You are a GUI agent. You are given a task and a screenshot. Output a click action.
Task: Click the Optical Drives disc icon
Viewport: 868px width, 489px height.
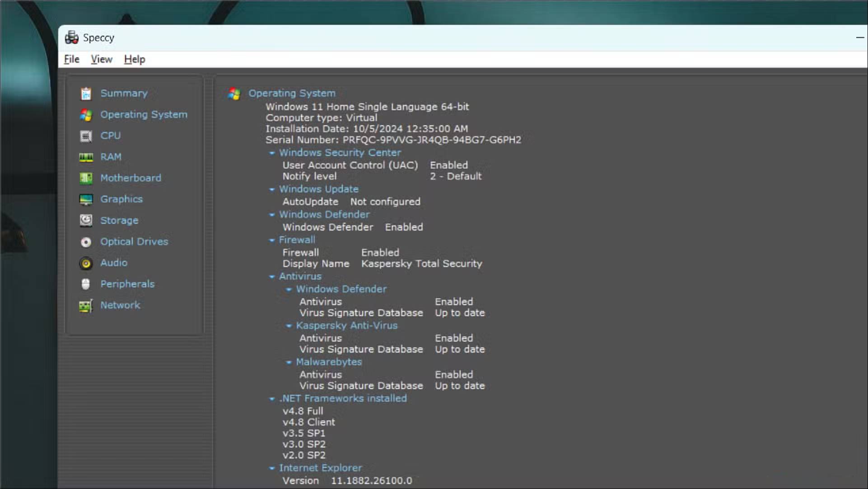pos(86,242)
